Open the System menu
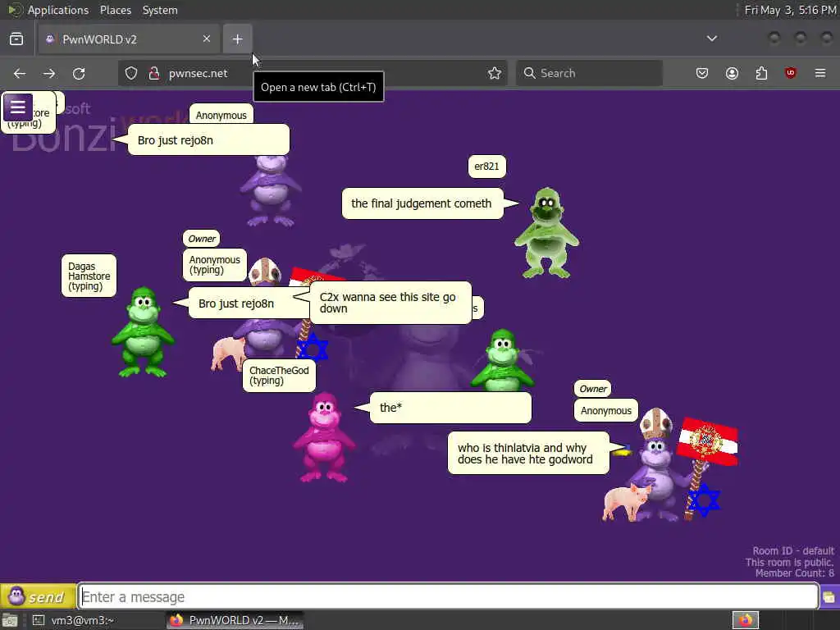This screenshot has height=630, width=840. (x=160, y=10)
